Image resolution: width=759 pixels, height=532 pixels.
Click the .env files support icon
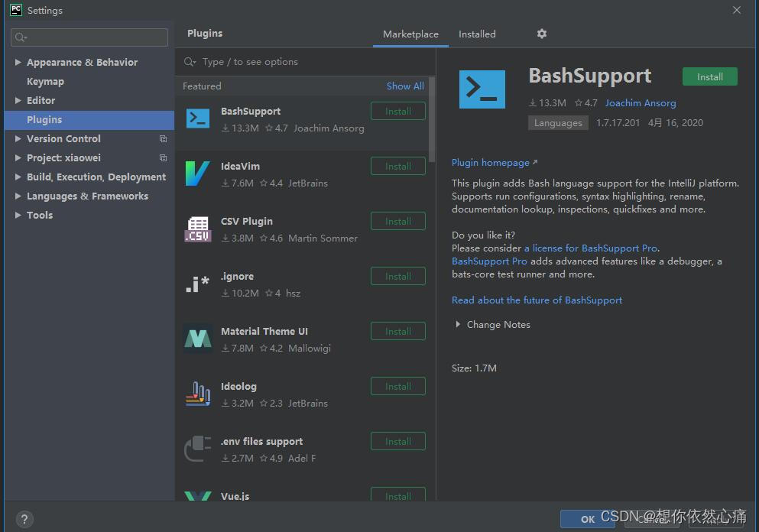tap(197, 449)
